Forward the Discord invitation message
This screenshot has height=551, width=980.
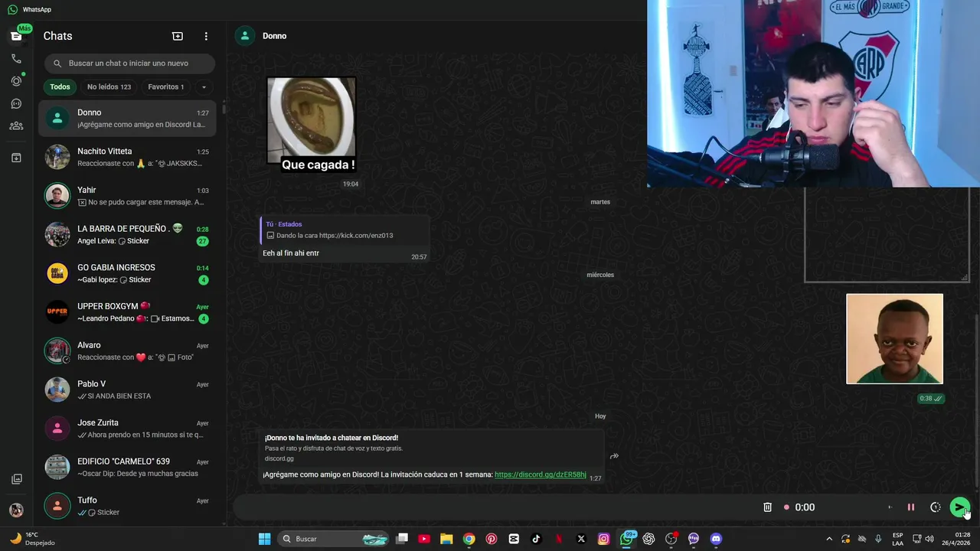614,456
